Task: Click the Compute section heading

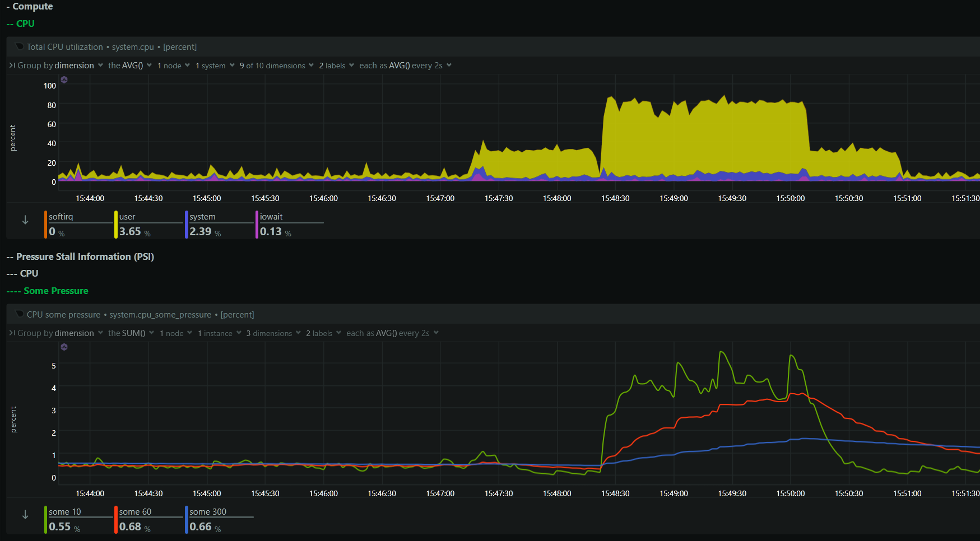Action: click(30, 6)
